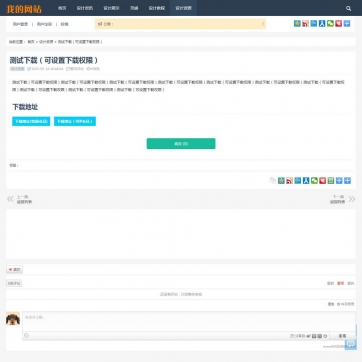
Task: Share via green WeChat icon below article
Action: click(x=314, y=181)
